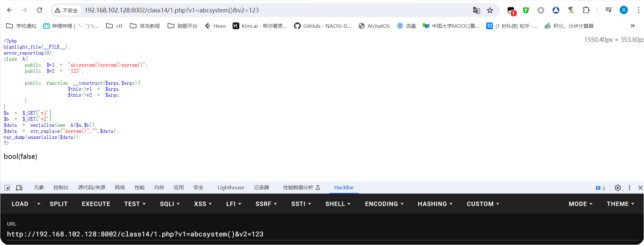Select the HackBar tab
Image resolution: width=644 pixels, height=245 pixels.
[x=344, y=188]
